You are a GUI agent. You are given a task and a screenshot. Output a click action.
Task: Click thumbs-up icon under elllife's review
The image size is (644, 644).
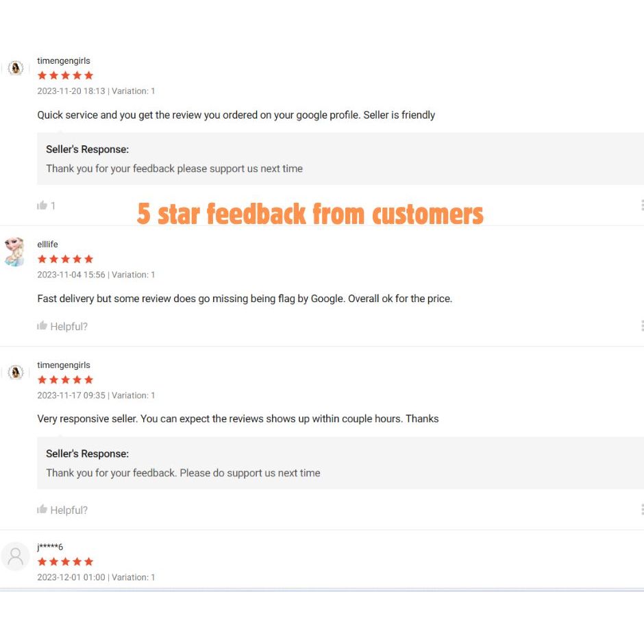(42, 326)
